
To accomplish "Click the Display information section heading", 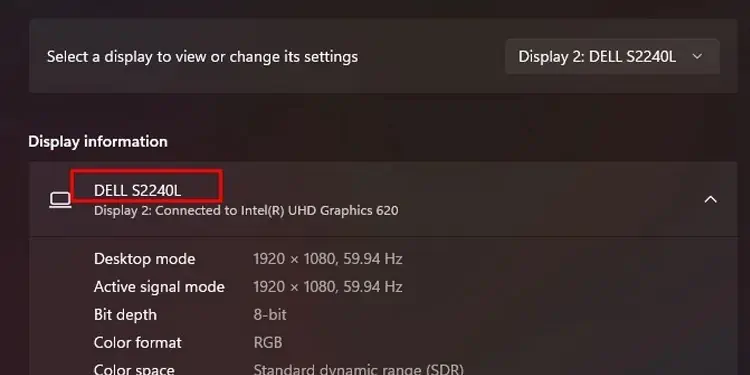I will (x=98, y=142).
